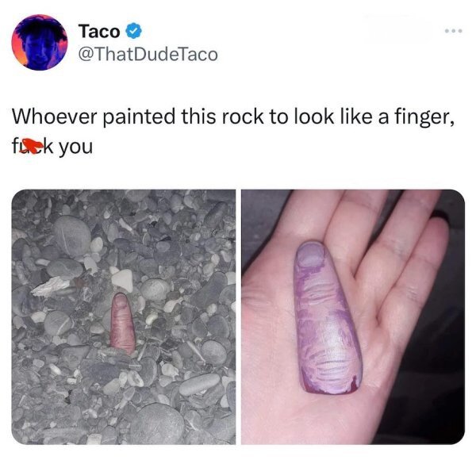Click the dark red base of the painted rock
This screenshot has height=460, width=476.
click(x=329, y=389)
